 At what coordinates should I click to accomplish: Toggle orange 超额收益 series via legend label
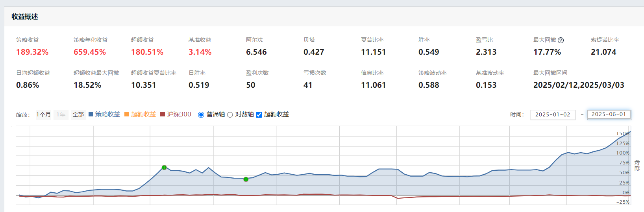143,114
